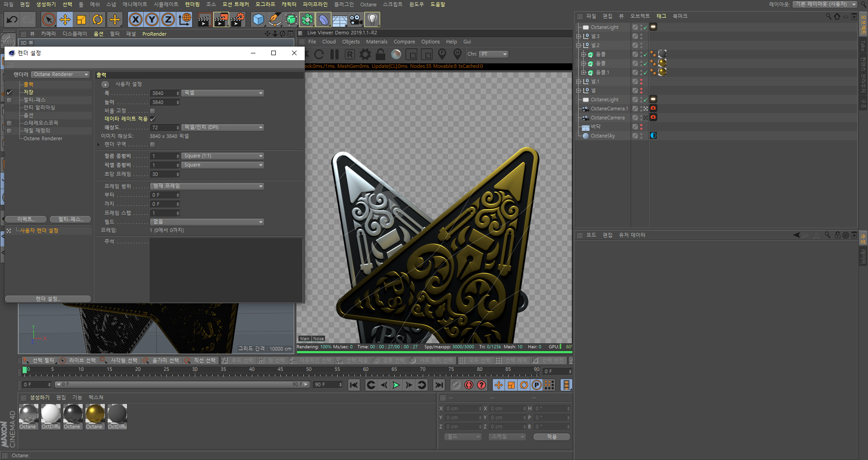868x460 pixels.
Task: Enable the 스테레오스코픽 checkbox
Action: [9, 123]
